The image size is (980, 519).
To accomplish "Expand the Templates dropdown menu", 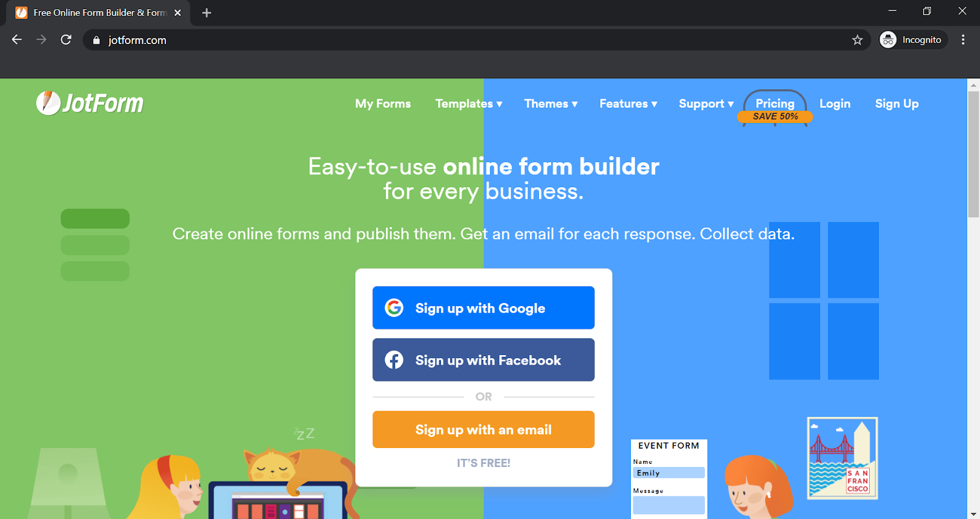I will click(x=469, y=103).
